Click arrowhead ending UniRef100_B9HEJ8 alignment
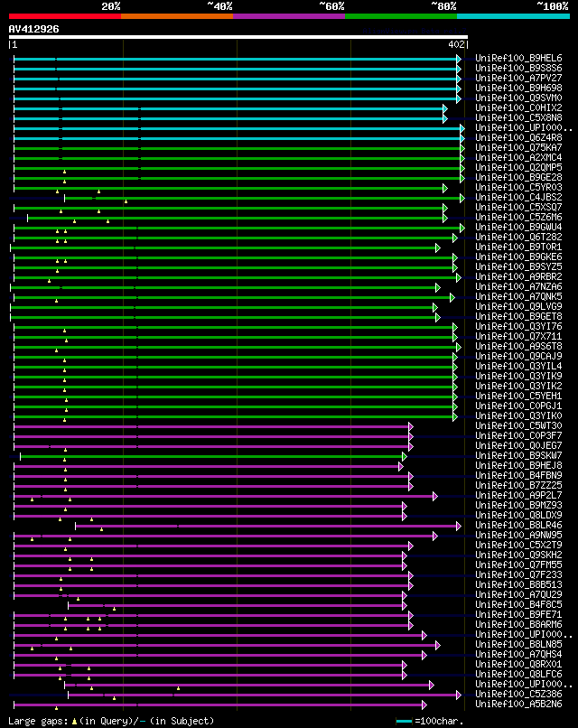This screenshot has height=728, width=578. [400, 467]
